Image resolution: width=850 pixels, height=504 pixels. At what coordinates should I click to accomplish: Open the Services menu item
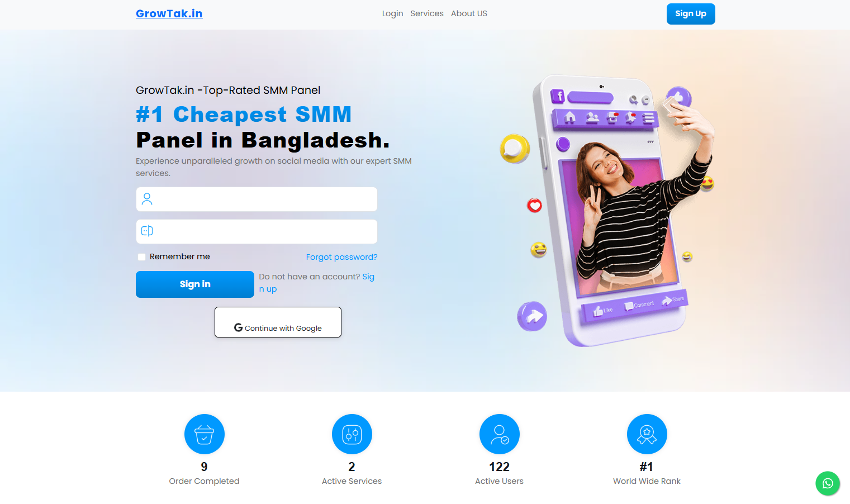click(x=427, y=13)
